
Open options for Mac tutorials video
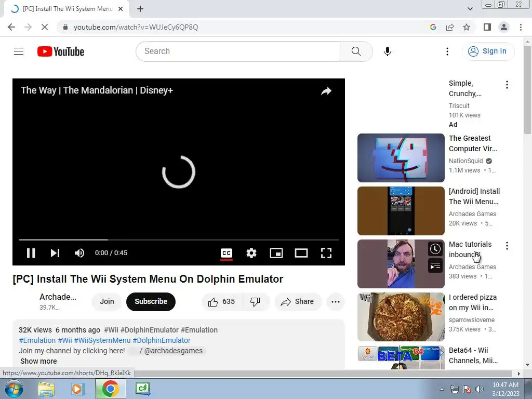(507, 246)
